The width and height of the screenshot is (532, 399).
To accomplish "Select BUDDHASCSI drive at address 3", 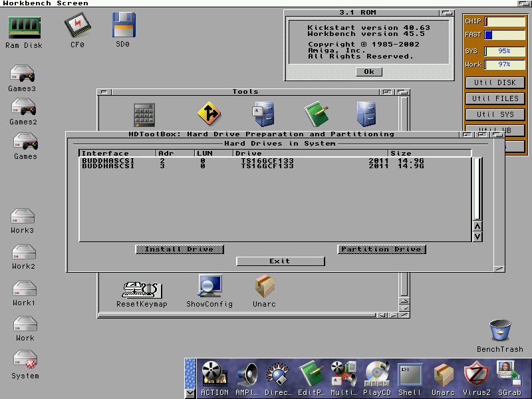I will pyautogui.click(x=275, y=166).
